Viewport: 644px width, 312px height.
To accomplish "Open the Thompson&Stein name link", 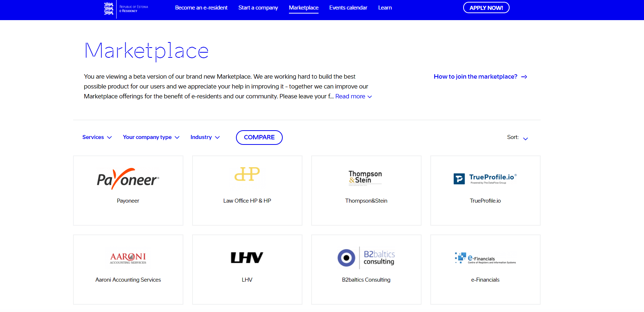I will 366,201.
